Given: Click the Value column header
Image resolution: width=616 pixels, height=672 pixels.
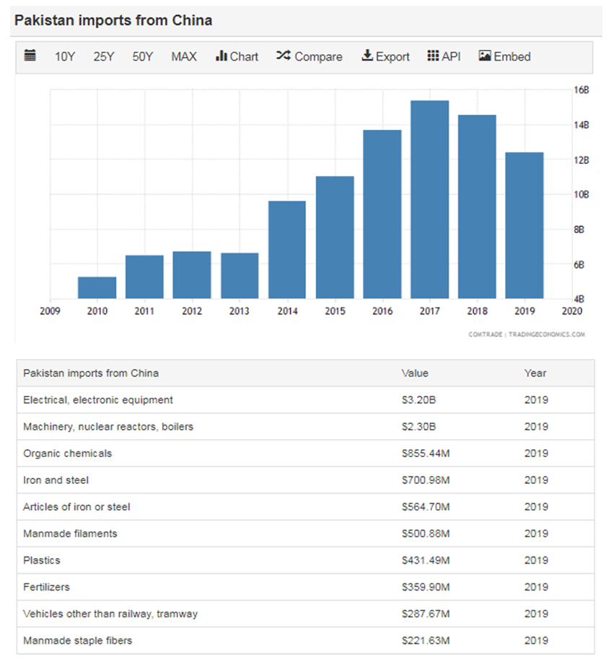Looking at the screenshot, I should [415, 373].
